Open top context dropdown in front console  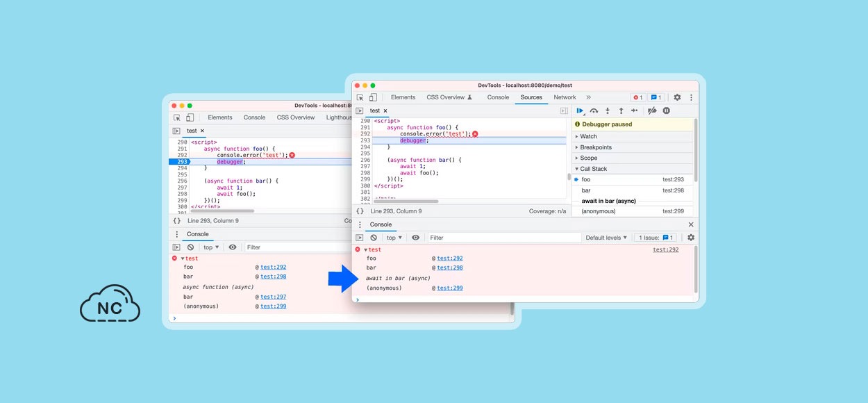[x=394, y=238]
